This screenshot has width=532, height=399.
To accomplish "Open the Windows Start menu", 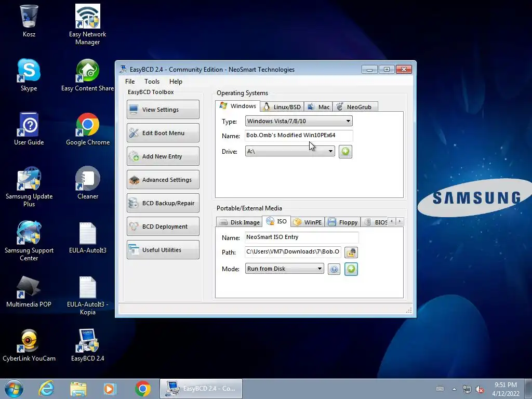I will [x=14, y=389].
